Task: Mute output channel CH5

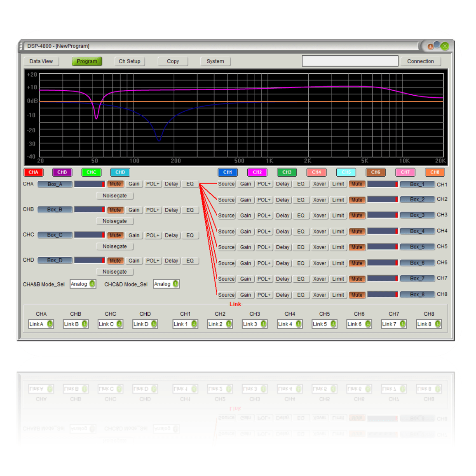Action: click(357, 247)
